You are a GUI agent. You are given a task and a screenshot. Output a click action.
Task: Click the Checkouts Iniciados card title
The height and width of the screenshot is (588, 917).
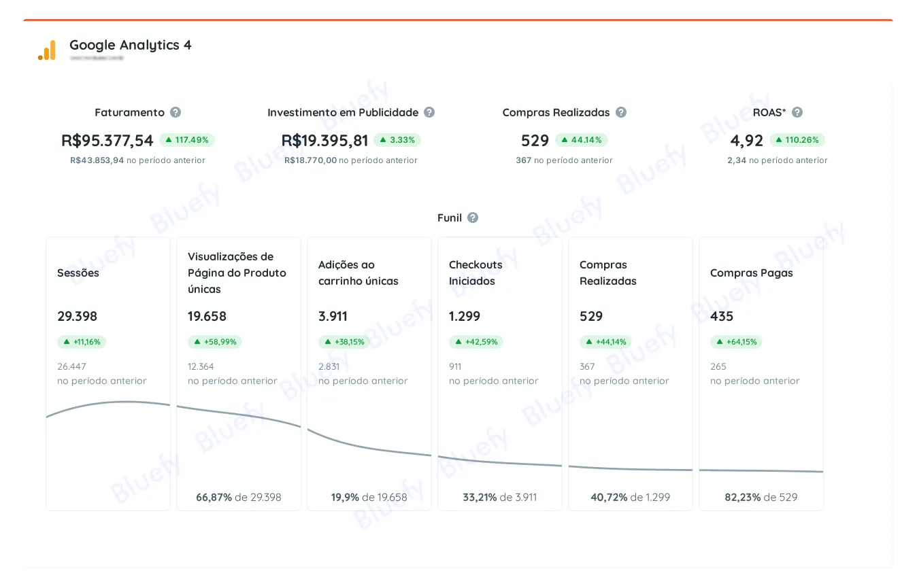(476, 273)
